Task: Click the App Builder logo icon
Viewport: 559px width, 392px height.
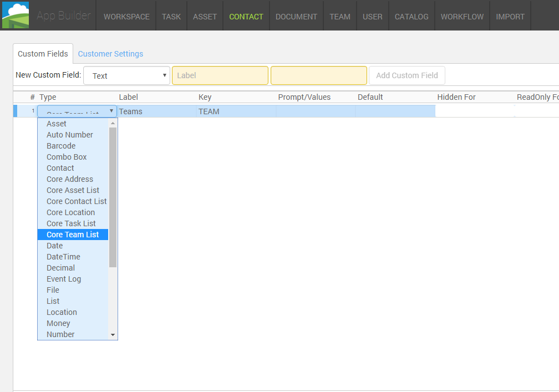Action: point(16,15)
